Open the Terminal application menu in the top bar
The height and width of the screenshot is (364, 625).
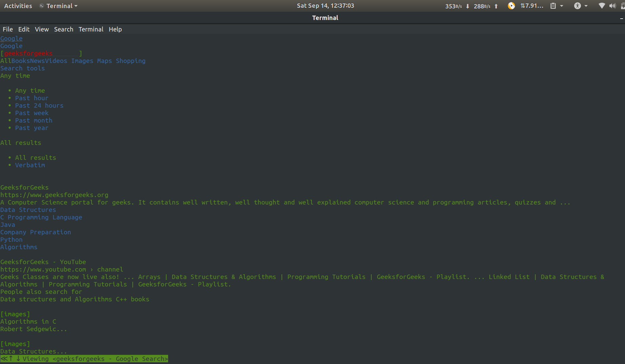(x=58, y=6)
